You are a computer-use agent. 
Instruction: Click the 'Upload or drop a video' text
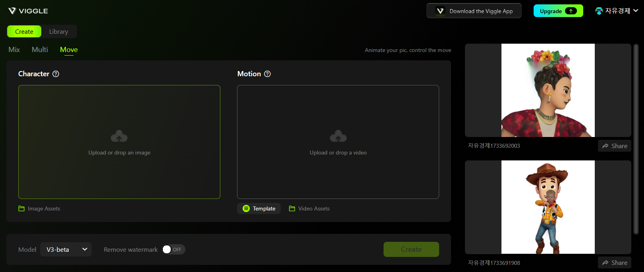click(x=338, y=152)
